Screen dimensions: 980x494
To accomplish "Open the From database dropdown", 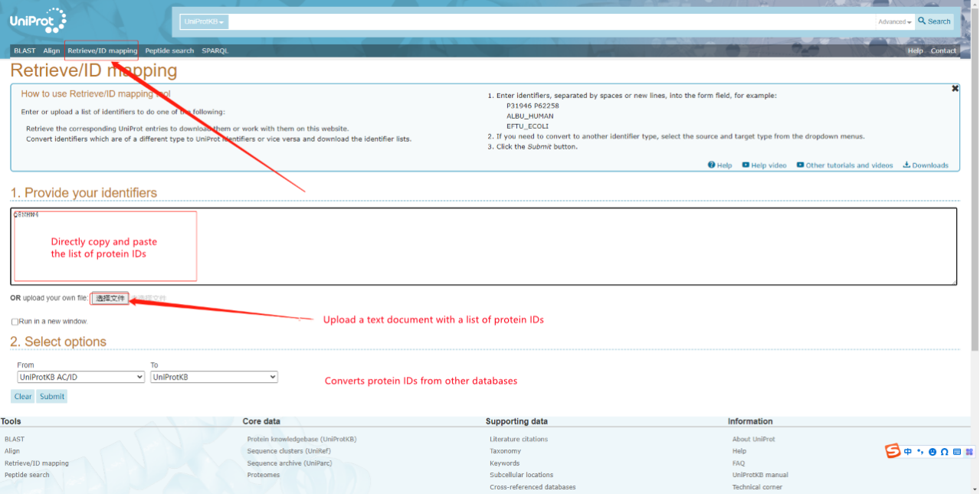I will [80, 377].
